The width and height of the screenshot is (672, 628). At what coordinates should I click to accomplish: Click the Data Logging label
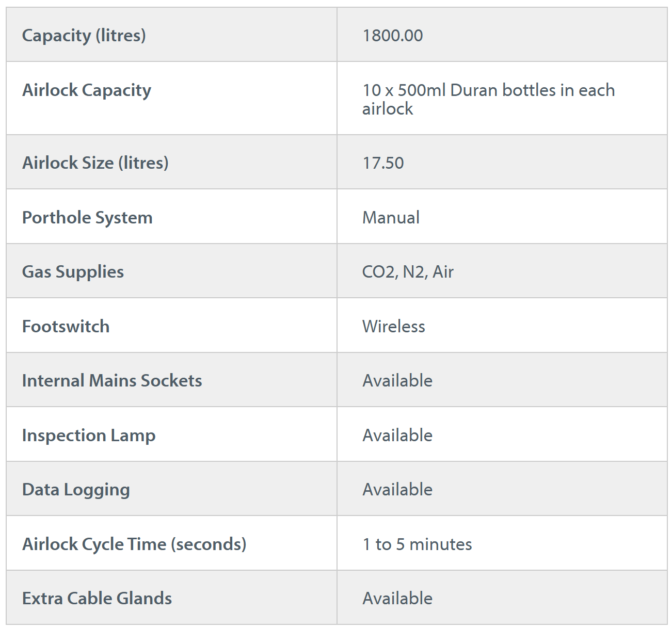(76, 490)
